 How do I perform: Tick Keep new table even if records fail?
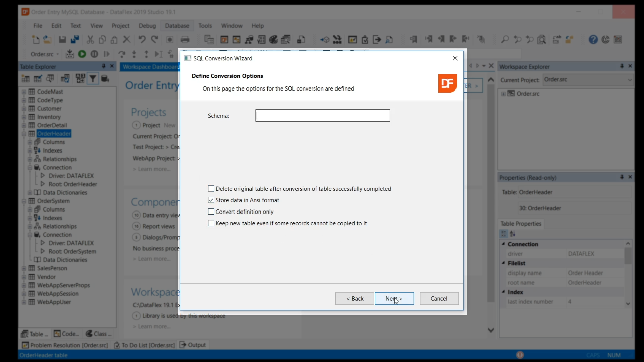point(211,223)
